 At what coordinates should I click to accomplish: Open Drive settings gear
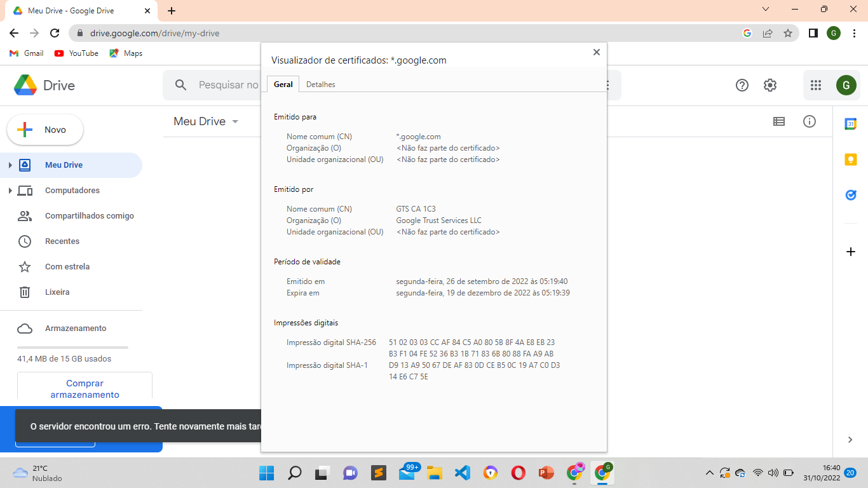pyautogui.click(x=770, y=85)
